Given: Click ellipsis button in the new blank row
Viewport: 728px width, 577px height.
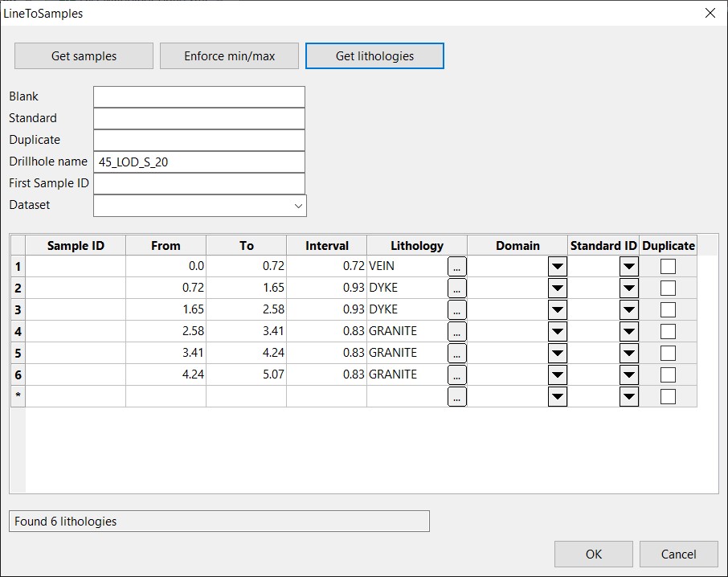Looking at the screenshot, I should point(456,396).
